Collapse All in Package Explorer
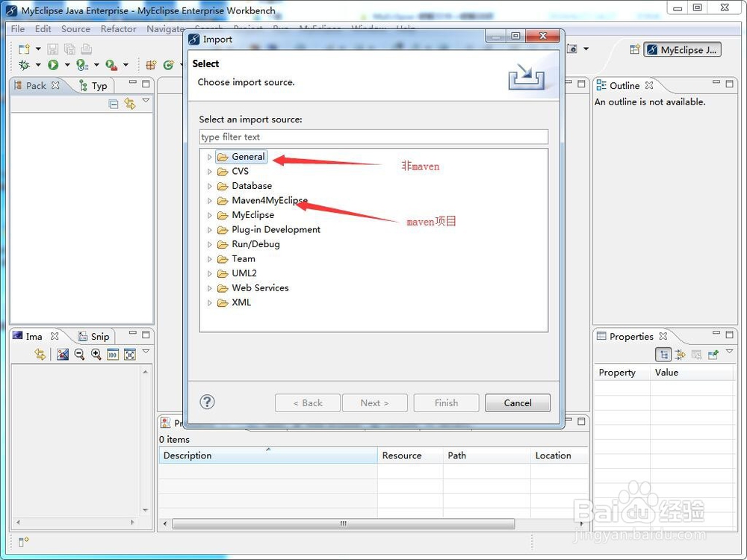Image resolution: width=747 pixels, height=560 pixels. [x=114, y=104]
